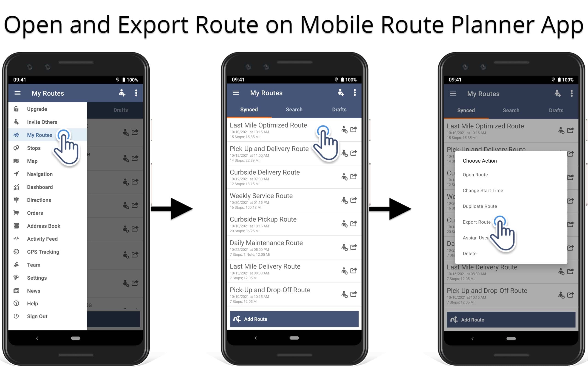Open the Stops section from sidebar

pyautogui.click(x=34, y=147)
